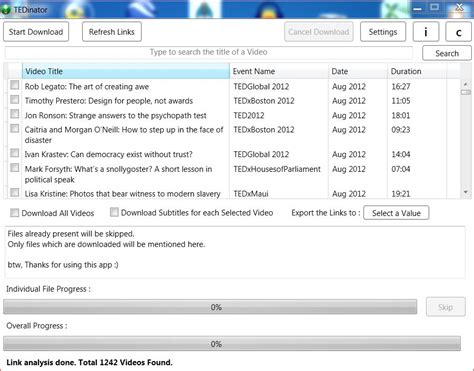Click the 'c' button beside info
The width and height of the screenshot is (474, 371).
pyautogui.click(x=458, y=32)
